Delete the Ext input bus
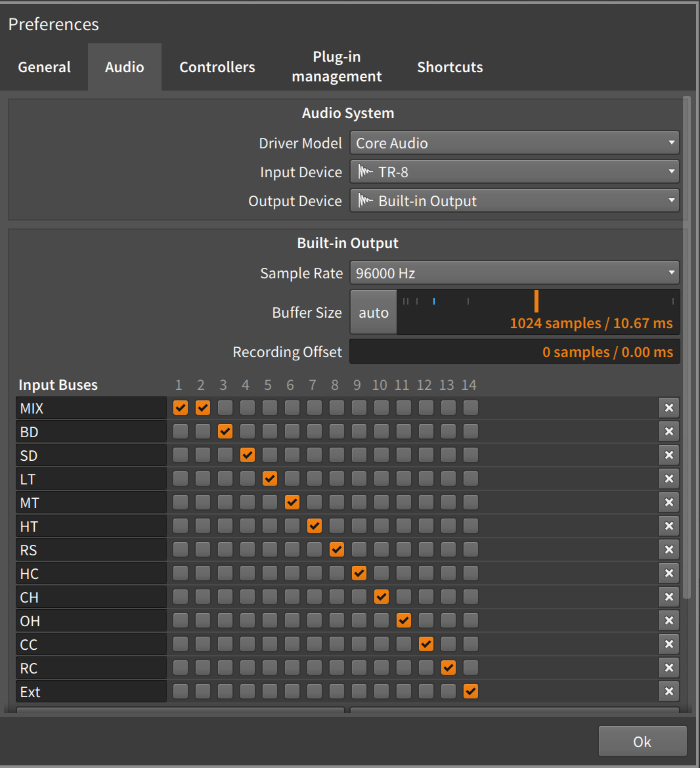This screenshot has width=700, height=768. click(668, 692)
